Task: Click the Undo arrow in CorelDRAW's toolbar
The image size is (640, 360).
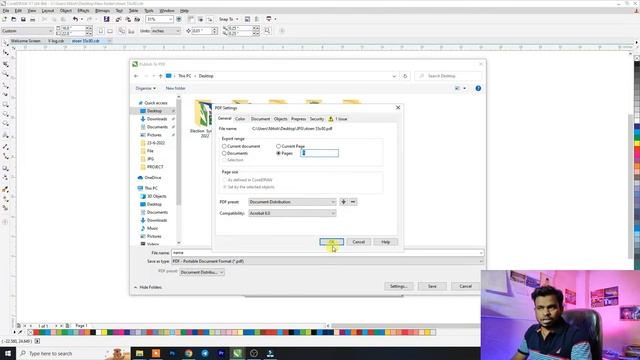Action: coord(75,19)
